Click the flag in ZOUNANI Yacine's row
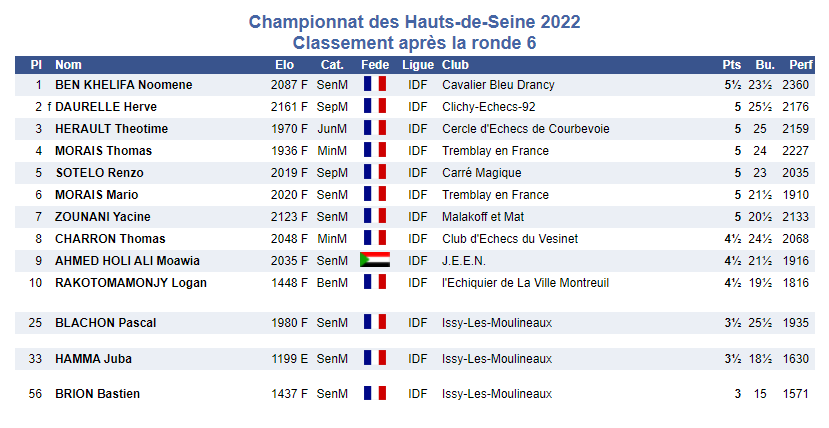 click(374, 217)
